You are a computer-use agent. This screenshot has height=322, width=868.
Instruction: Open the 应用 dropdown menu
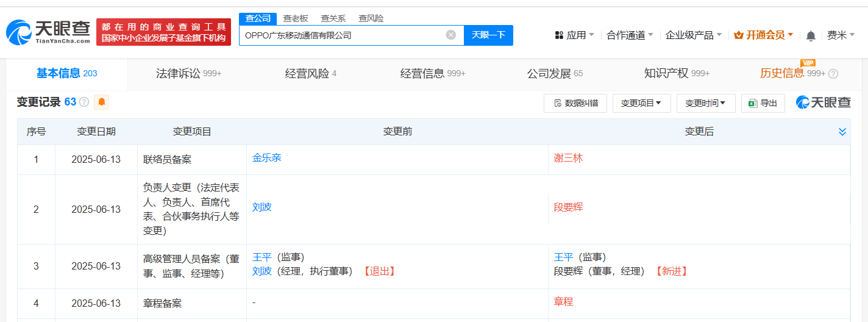[575, 35]
